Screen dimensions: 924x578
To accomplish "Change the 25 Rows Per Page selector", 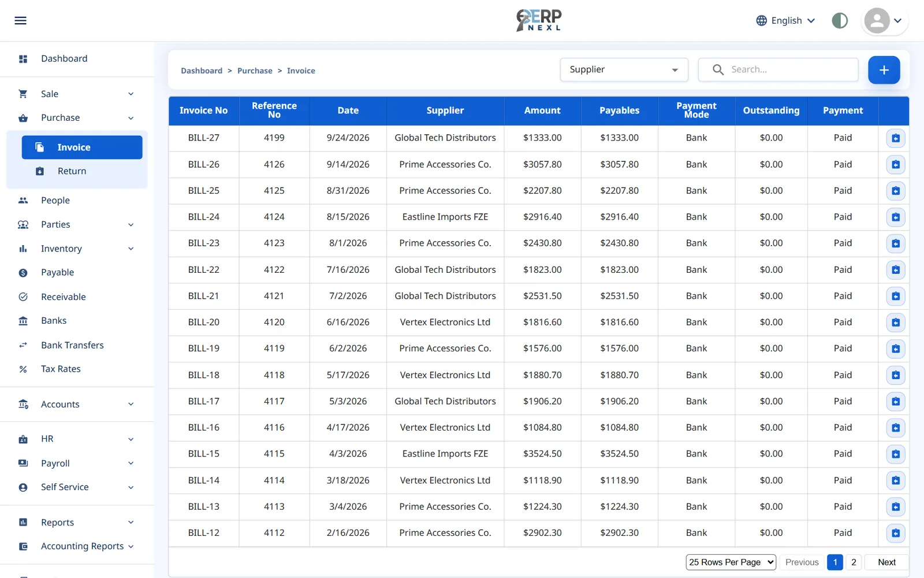I will pos(731,562).
